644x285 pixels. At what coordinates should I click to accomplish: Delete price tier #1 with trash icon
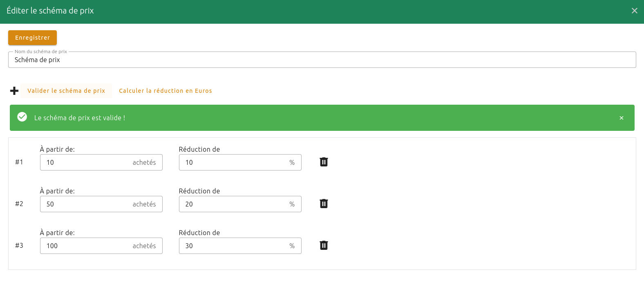click(324, 162)
